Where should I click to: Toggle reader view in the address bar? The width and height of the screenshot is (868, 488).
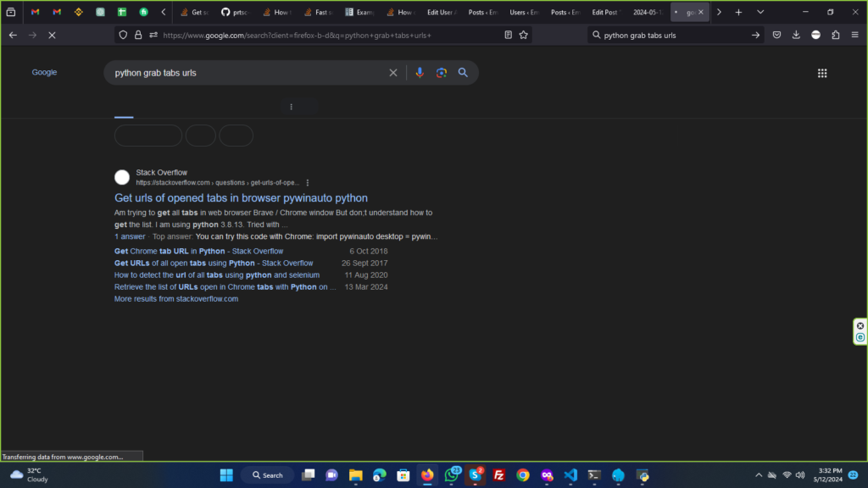pos(508,35)
